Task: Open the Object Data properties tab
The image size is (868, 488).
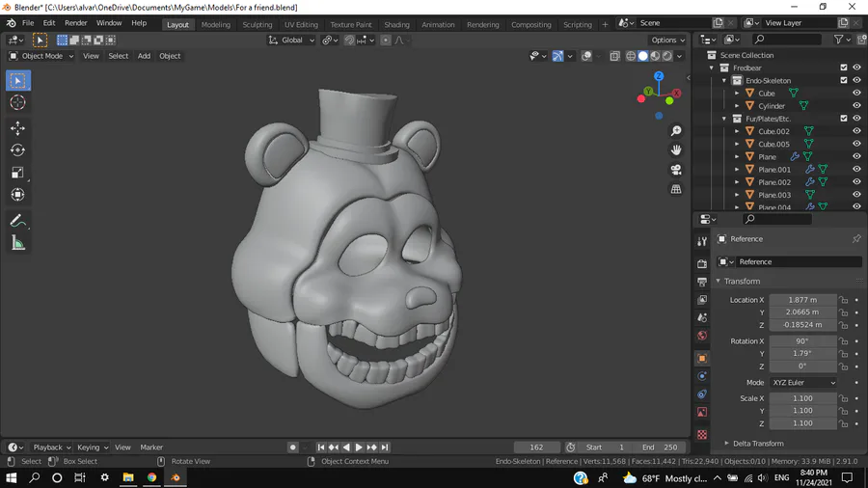Action: pos(702,412)
